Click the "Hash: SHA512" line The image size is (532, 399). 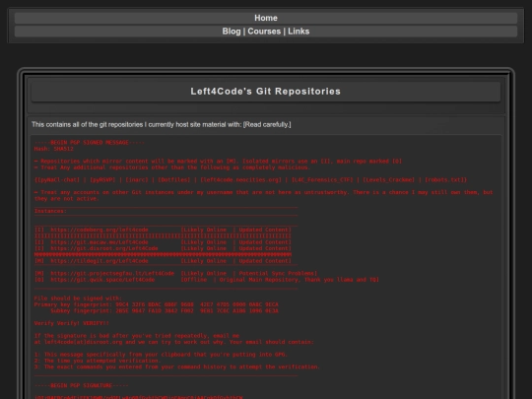pyautogui.click(x=53, y=149)
